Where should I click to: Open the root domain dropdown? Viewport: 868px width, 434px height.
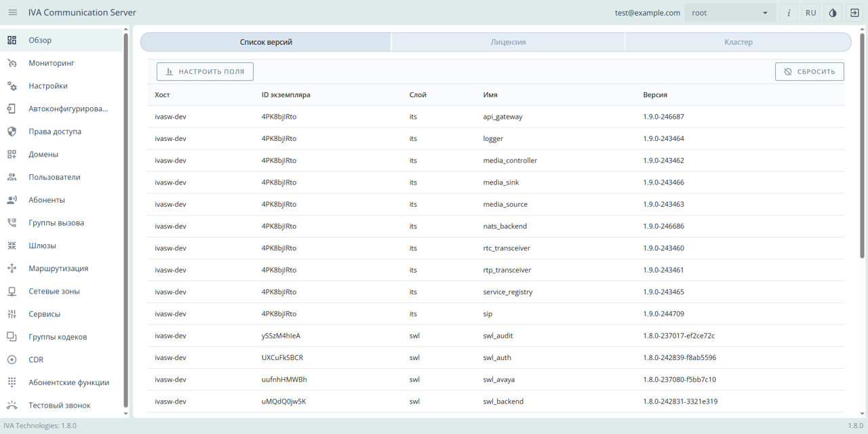pos(729,13)
